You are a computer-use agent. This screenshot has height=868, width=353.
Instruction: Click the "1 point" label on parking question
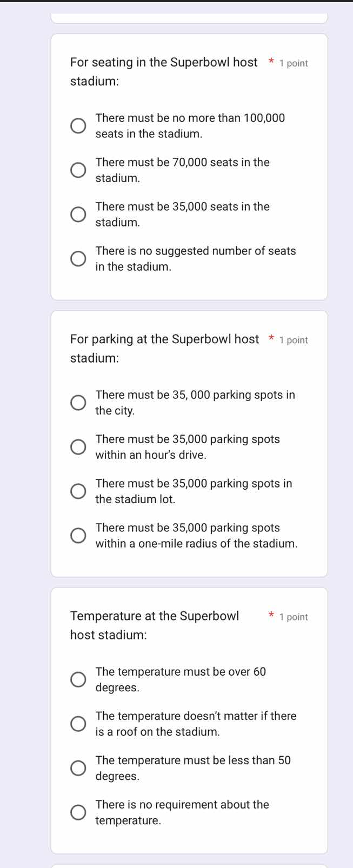(294, 340)
